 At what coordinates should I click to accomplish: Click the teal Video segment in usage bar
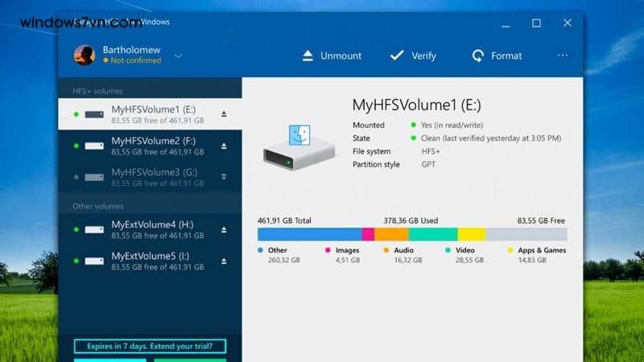pos(433,234)
